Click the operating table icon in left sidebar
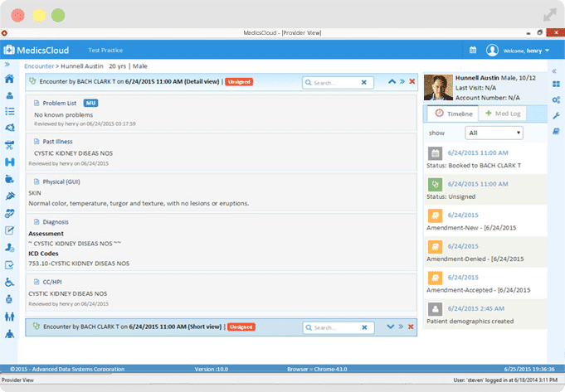The width and height of the screenshot is (565, 392). click(x=9, y=145)
